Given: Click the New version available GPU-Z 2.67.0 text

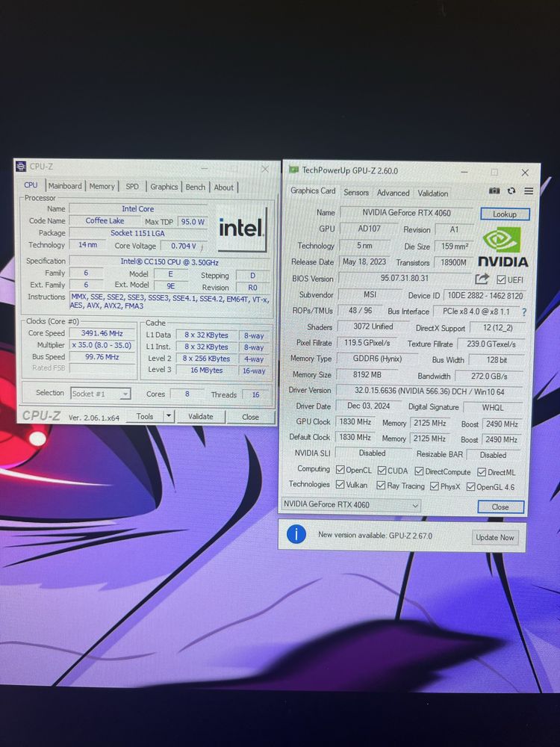Looking at the screenshot, I should pyautogui.click(x=376, y=536).
